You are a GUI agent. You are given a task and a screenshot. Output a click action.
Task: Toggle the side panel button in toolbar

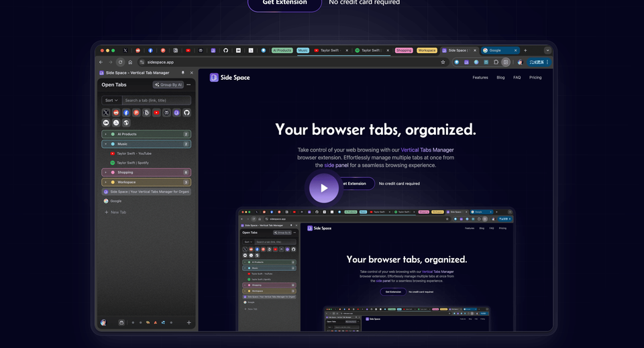[506, 62]
